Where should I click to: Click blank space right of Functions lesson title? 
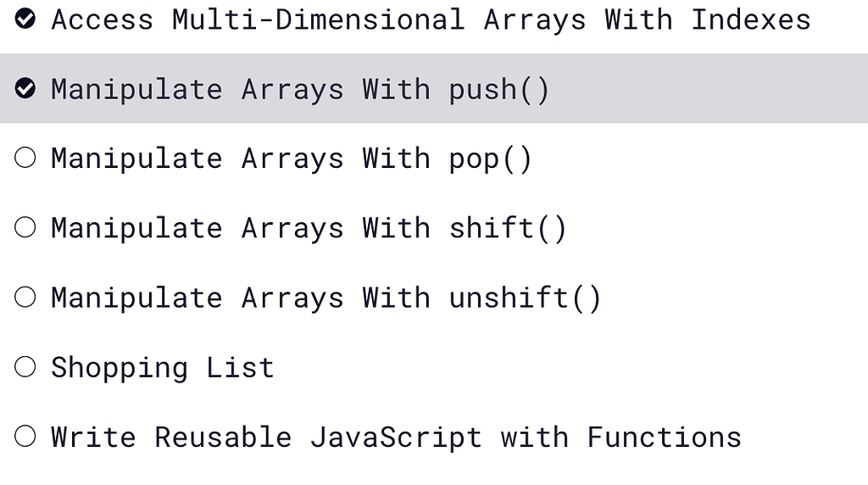click(x=805, y=437)
